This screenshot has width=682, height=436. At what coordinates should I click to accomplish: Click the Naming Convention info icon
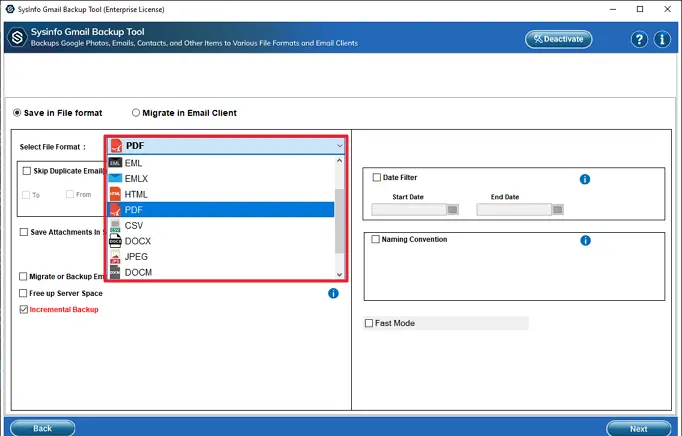[x=585, y=241]
